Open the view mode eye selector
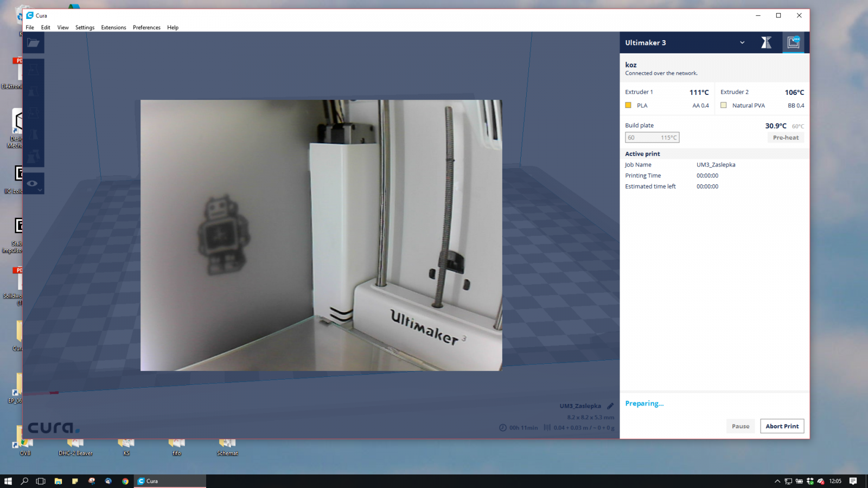This screenshot has width=868, height=488. [x=34, y=183]
